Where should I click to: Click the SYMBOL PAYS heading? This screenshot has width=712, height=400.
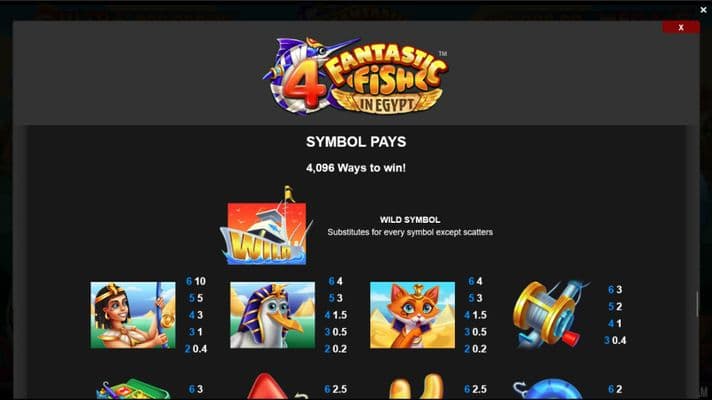pyautogui.click(x=356, y=142)
